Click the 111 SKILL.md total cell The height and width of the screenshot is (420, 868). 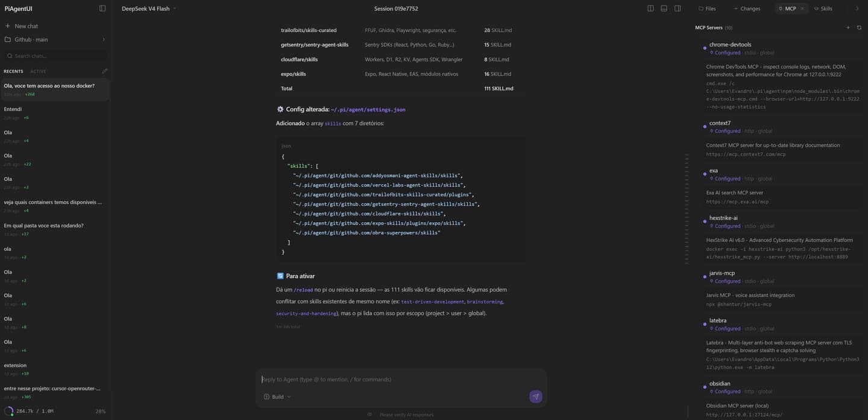498,88
